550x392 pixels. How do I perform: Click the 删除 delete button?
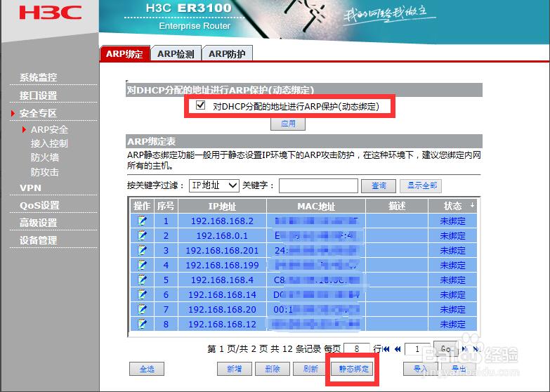click(x=273, y=369)
